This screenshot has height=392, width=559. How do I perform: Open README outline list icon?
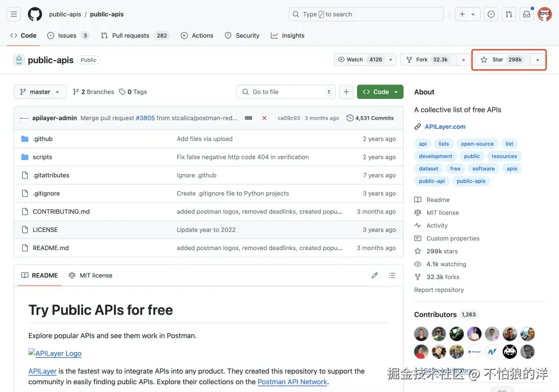tap(392, 275)
